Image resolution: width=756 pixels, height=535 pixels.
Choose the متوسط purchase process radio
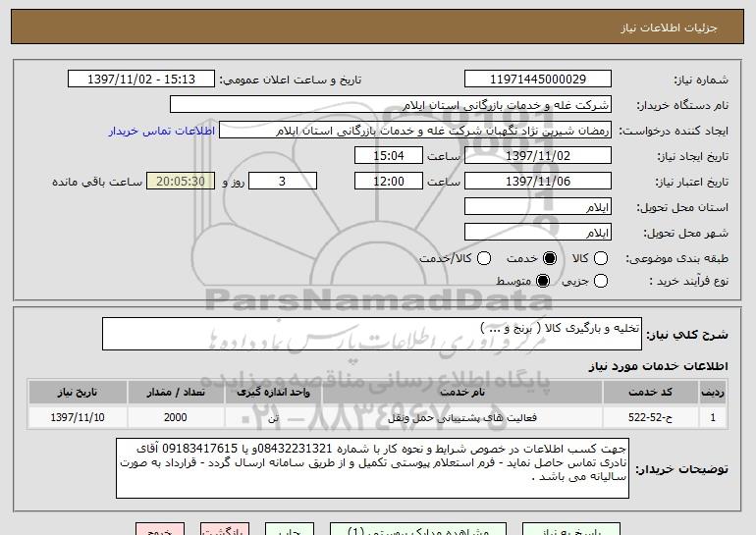[542, 281]
